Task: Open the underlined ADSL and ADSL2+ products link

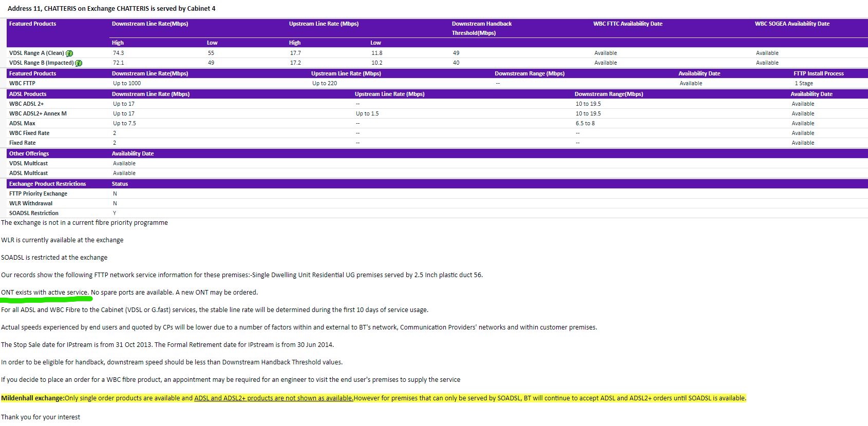Action: tap(273, 398)
